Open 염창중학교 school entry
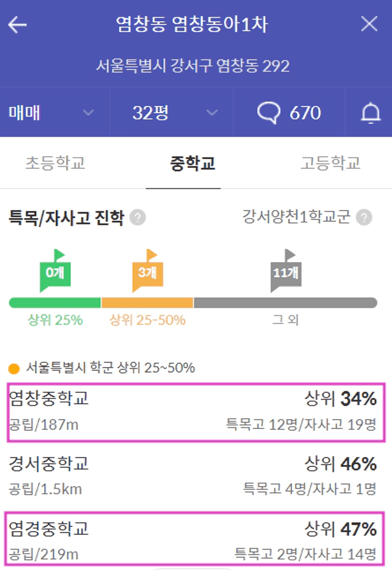 pos(196,412)
